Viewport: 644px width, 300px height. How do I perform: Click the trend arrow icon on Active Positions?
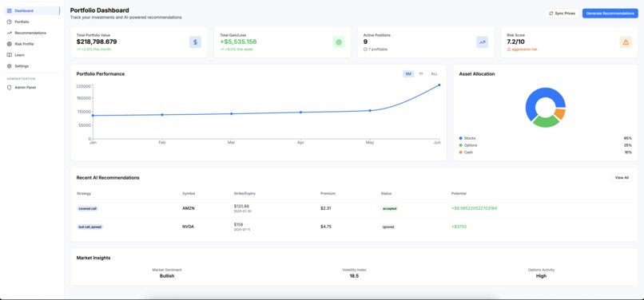pos(482,42)
